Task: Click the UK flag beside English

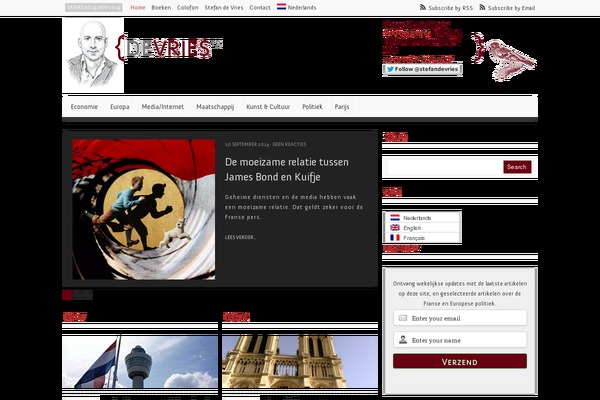Action: [x=395, y=228]
